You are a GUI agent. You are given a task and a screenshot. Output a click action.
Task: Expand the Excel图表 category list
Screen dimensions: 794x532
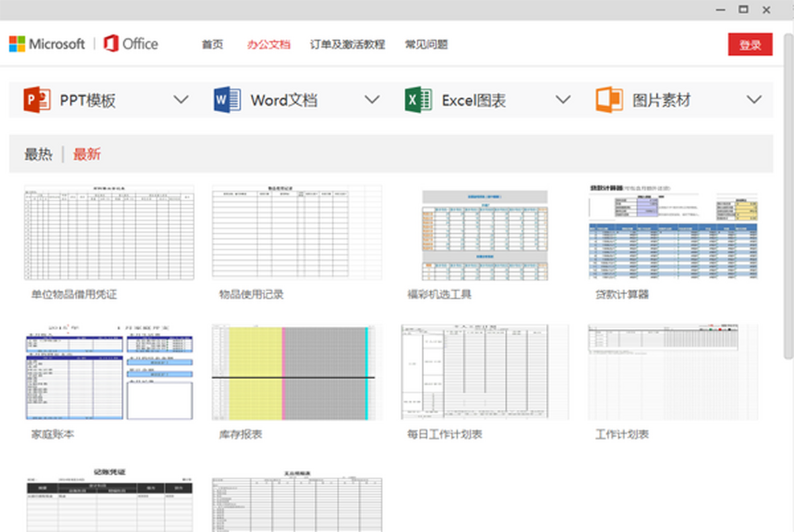[563, 99]
